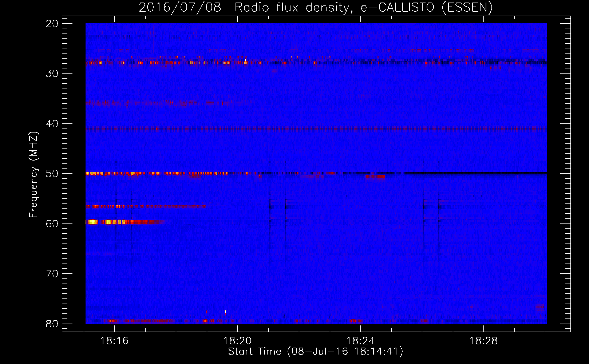Click the "Start Time (08-Jul-16 18:14:41)" axis label
This screenshot has width=589, height=364.
click(316, 352)
